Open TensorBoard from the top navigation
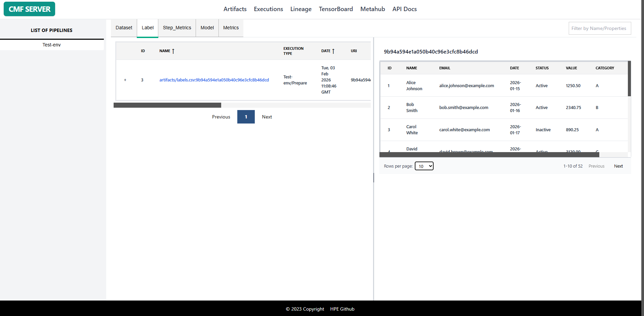This screenshot has width=644, height=316. click(x=336, y=9)
